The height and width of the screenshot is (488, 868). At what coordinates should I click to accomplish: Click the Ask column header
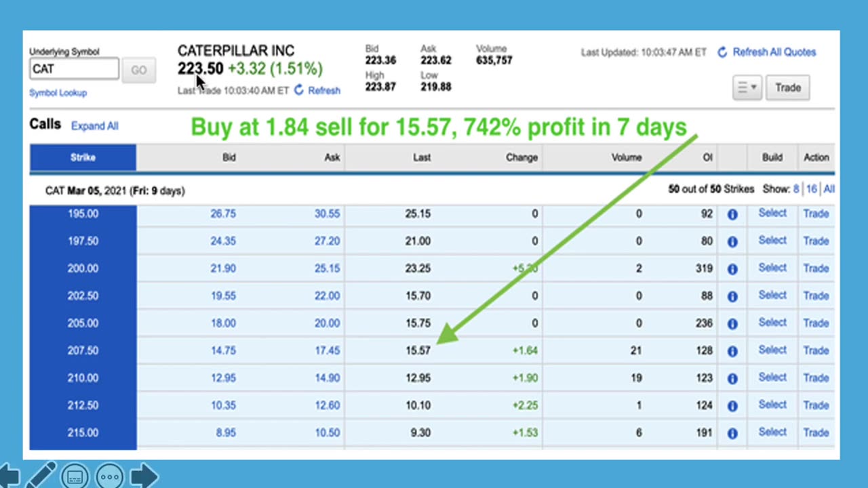[332, 157]
